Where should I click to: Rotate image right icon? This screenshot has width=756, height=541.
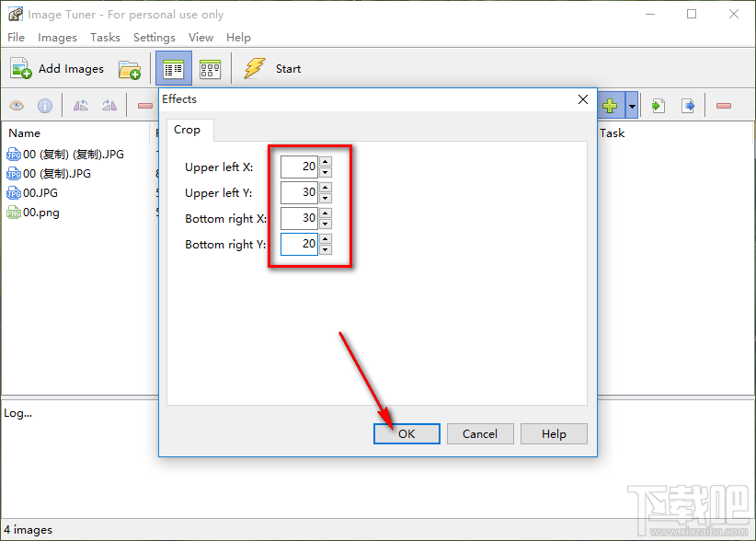pyautogui.click(x=109, y=105)
